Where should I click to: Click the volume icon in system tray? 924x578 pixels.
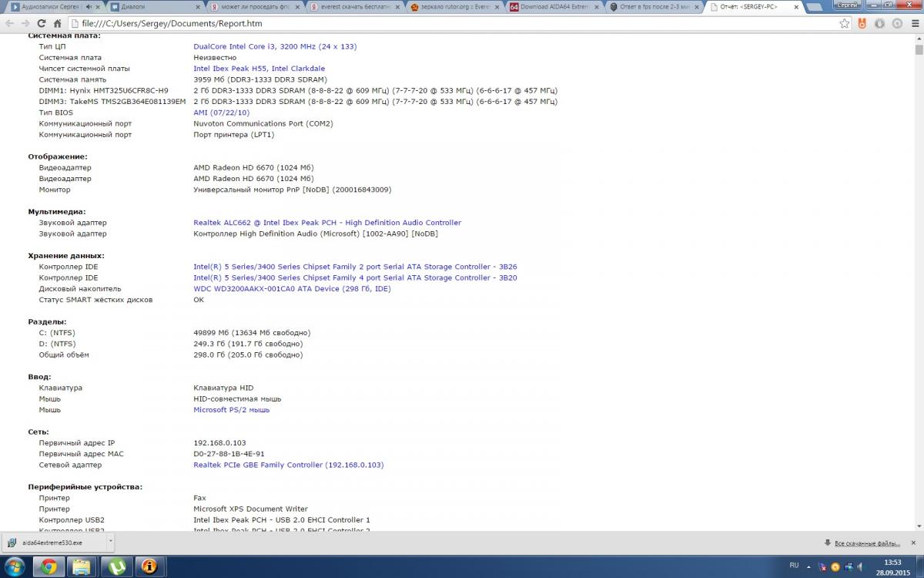pyautogui.click(x=859, y=566)
